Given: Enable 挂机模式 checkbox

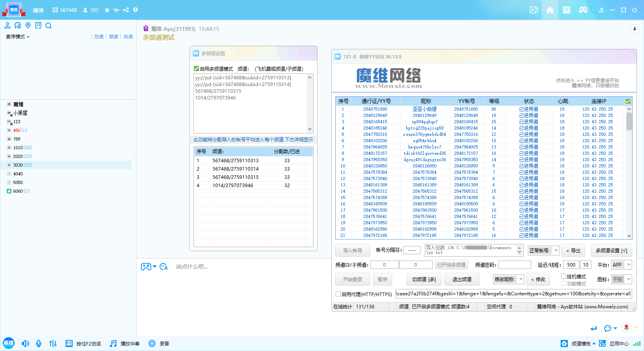Looking at the screenshot, I should [563, 276].
